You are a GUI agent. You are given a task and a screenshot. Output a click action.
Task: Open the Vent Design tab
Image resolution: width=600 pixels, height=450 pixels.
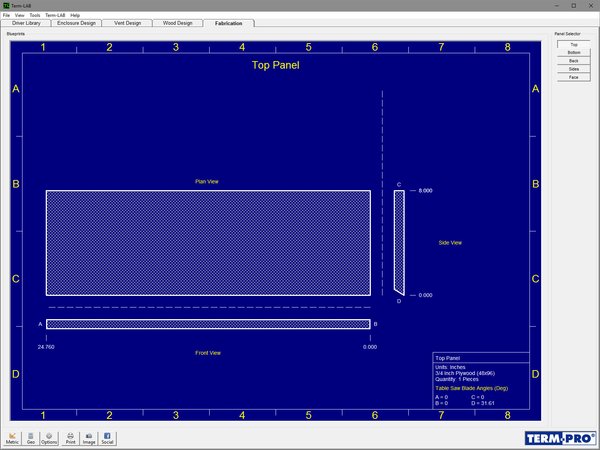pyautogui.click(x=131, y=23)
